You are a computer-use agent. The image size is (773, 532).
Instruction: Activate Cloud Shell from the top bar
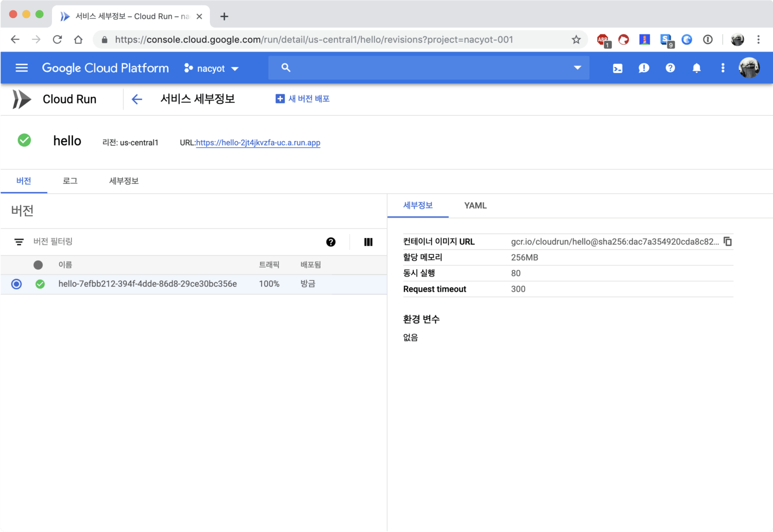617,68
